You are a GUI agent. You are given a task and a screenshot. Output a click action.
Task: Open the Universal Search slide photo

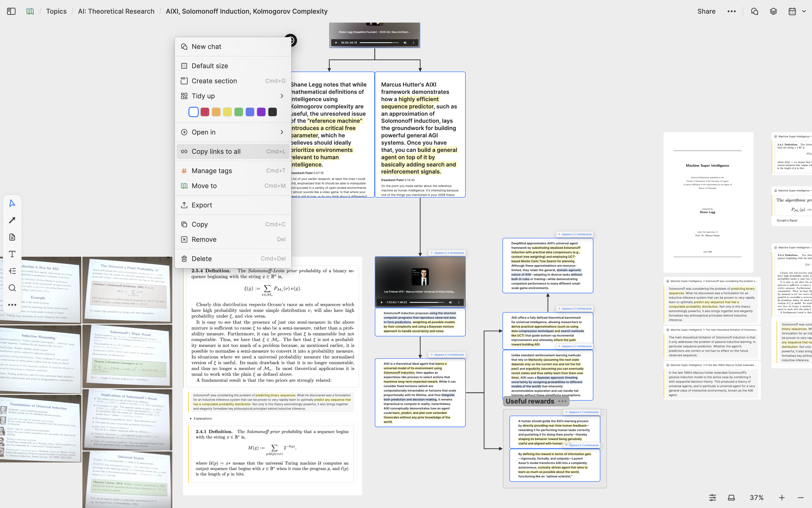tap(128, 480)
